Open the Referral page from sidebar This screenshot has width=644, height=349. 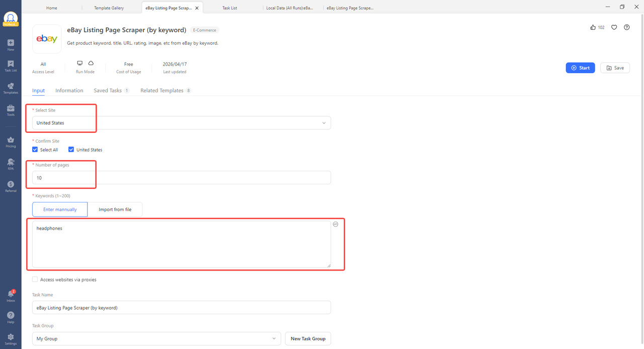coord(10,186)
